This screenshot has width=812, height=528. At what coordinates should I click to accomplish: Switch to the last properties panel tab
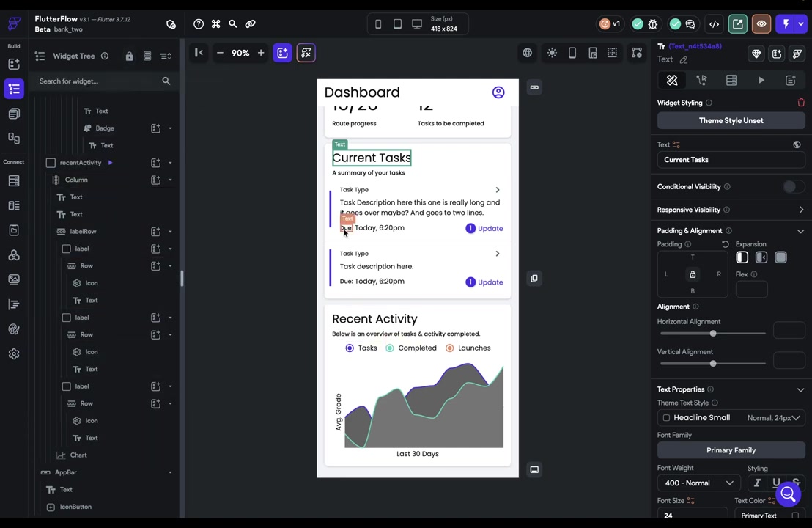point(790,81)
